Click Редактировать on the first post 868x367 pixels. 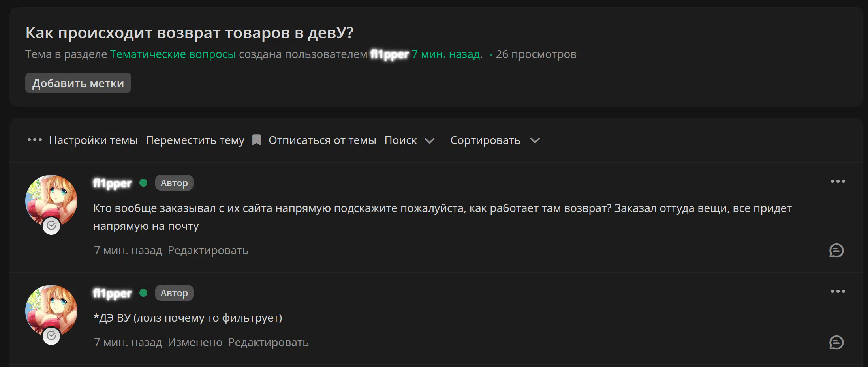208,251
